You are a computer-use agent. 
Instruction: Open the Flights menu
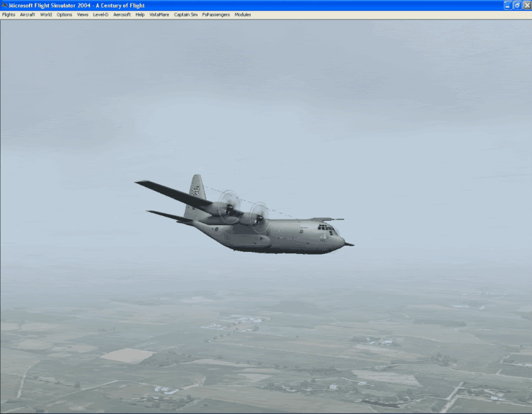pos(8,15)
